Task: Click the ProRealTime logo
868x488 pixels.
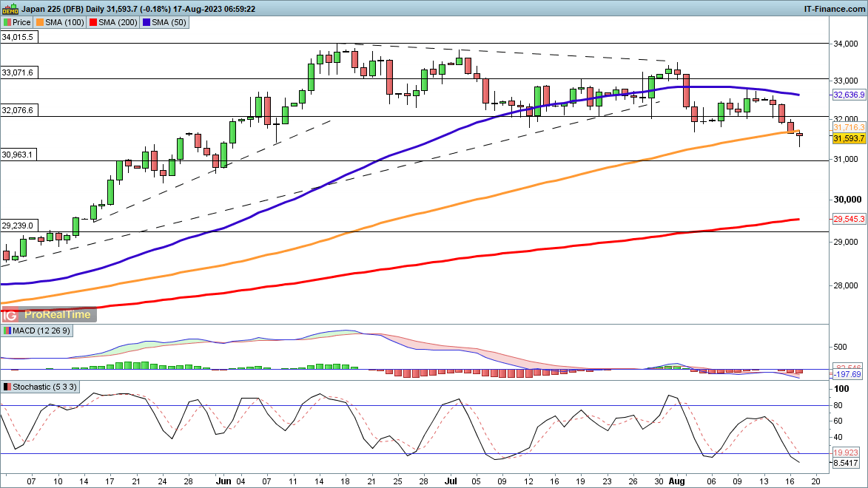Action: point(49,315)
